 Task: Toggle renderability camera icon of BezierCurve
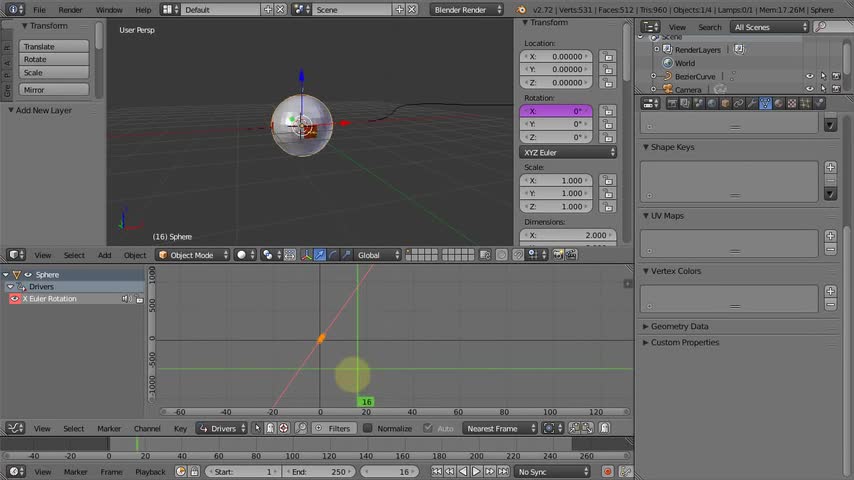837,76
